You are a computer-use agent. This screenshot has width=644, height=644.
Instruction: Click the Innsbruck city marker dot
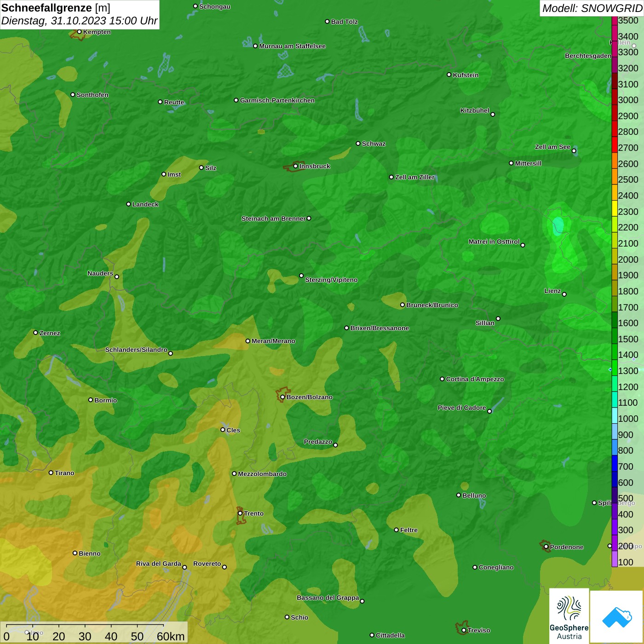click(x=295, y=166)
